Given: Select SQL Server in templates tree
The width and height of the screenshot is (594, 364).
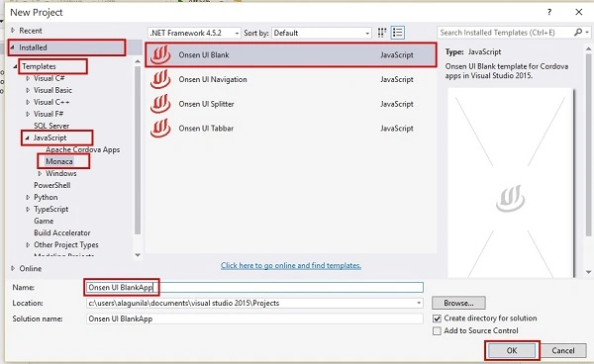Looking at the screenshot, I should click(51, 126).
